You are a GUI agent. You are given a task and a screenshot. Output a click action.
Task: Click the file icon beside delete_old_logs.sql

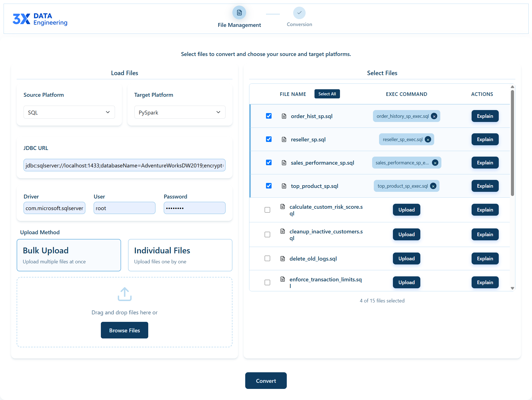click(x=283, y=259)
